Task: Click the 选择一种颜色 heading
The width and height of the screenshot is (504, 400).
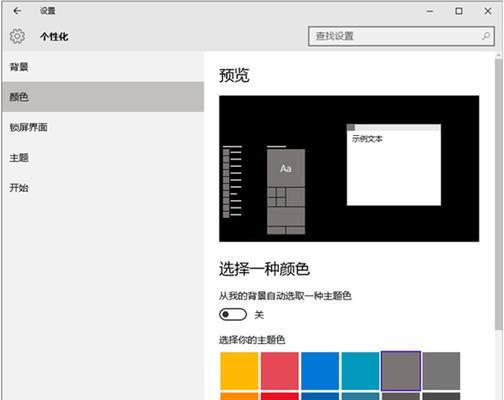Action: click(x=264, y=269)
